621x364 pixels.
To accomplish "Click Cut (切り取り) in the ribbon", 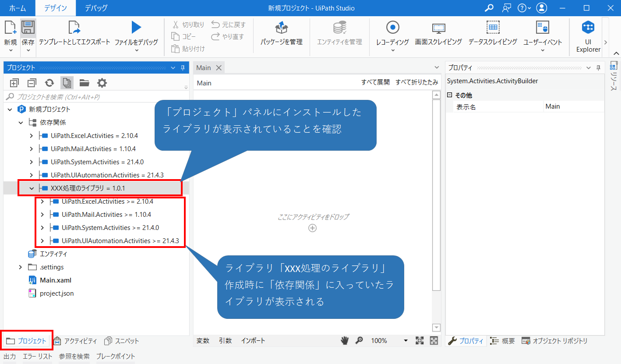I will click(x=188, y=25).
